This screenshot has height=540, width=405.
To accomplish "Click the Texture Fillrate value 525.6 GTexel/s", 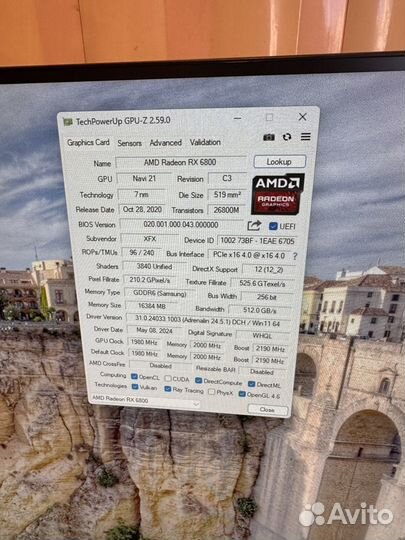I will click(x=262, y=284).
